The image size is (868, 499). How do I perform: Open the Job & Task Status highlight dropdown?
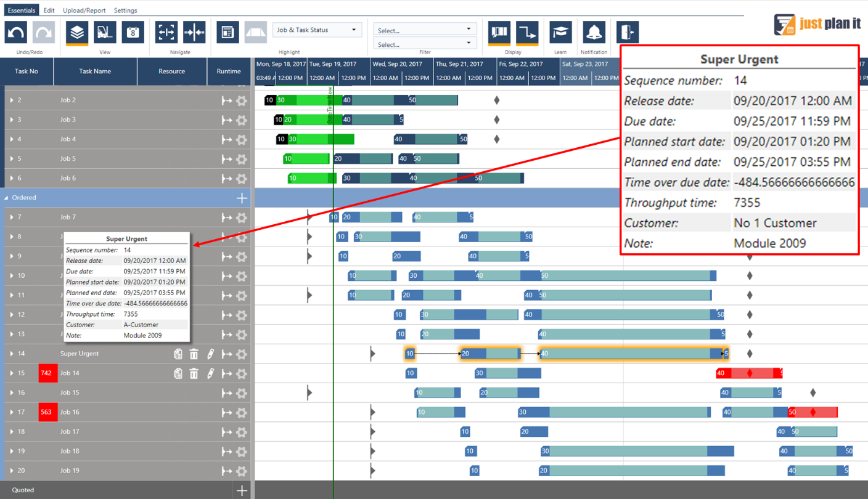(317, 29)
